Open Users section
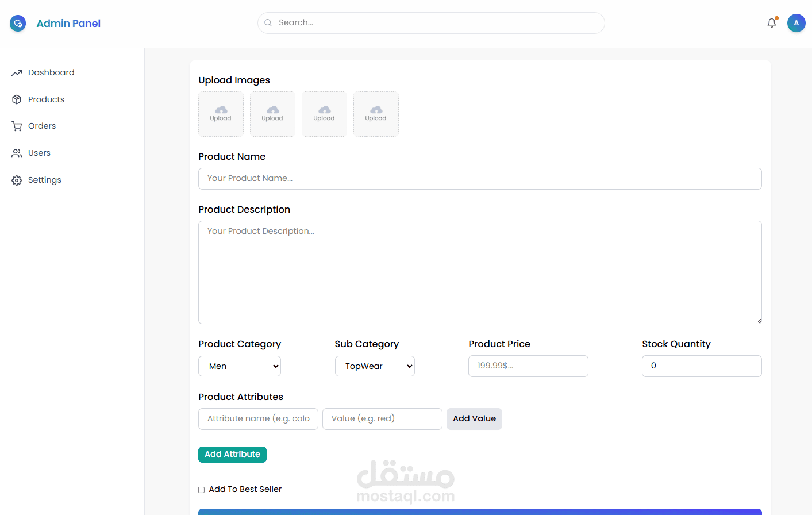Screen dimensions: 812x515 tap(39, 153)
